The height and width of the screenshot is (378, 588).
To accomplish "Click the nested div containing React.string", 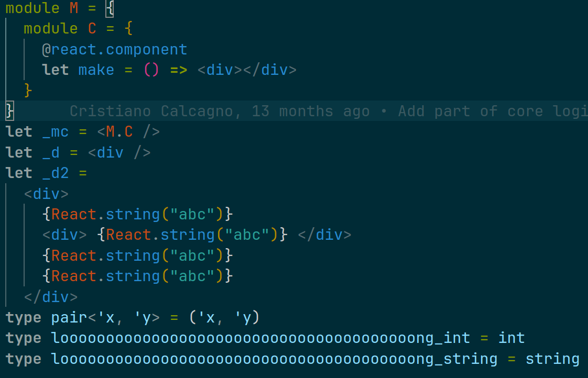I will pos(197,235).
